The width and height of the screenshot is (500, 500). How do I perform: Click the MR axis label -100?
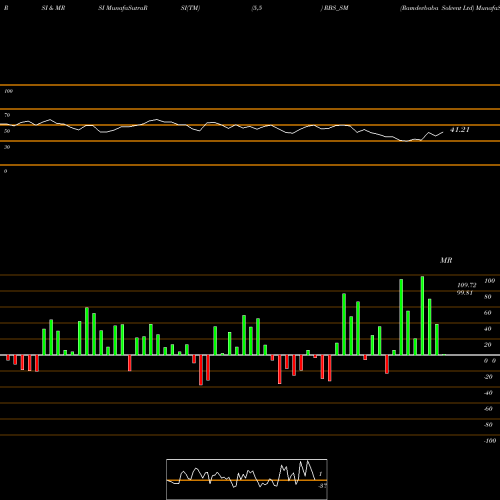(x=490, y=441)
